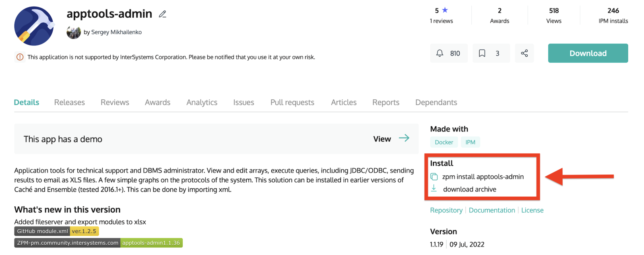Image resolution: width=644 pixels, height=255 pixels.
Task: Click the demo banner arrow icon
Action: tap(404, 138)
